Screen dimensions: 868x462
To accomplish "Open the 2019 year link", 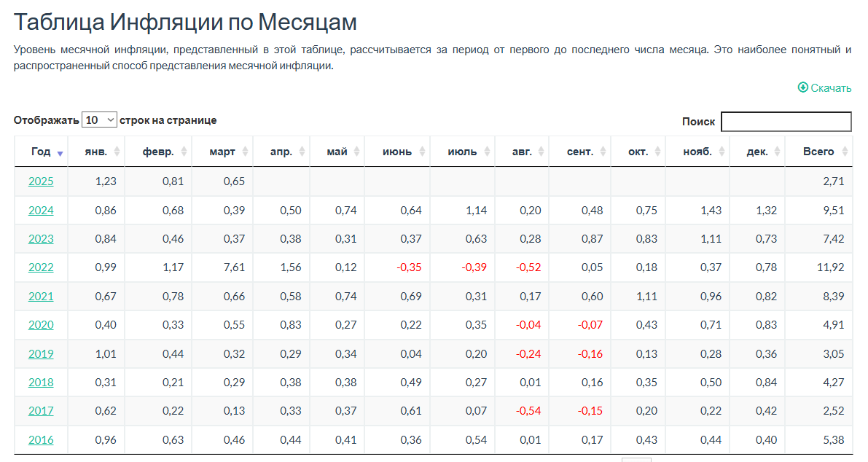I will (x=41, y=353).
